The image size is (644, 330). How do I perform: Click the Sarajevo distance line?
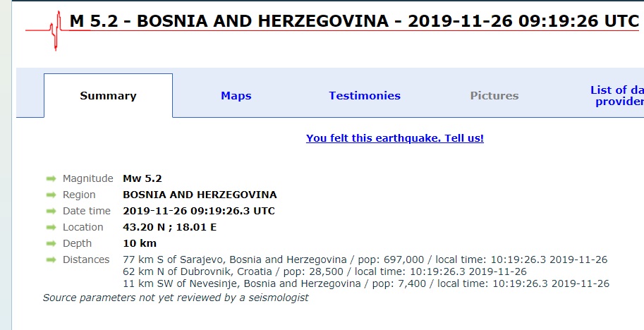click(x=365, y=259)
